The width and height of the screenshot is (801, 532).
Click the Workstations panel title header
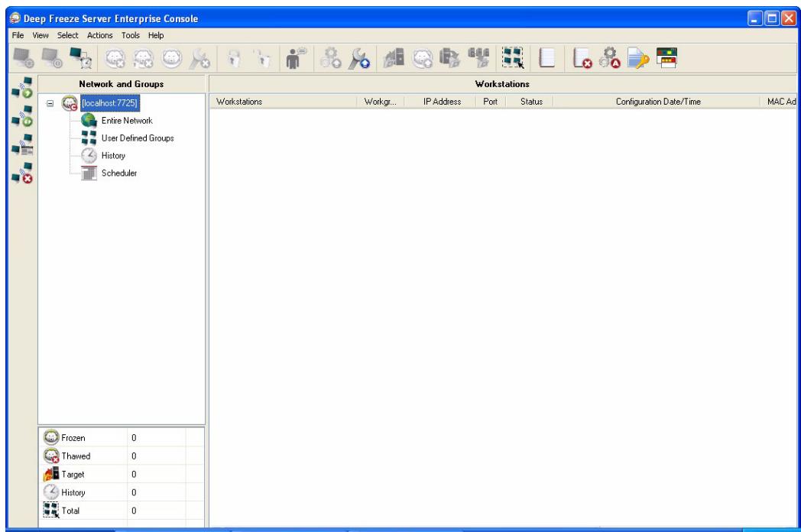coord(502,84)
